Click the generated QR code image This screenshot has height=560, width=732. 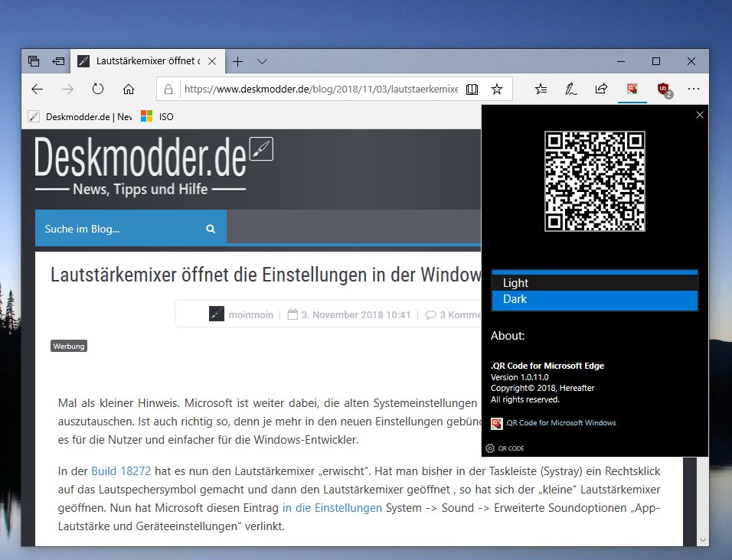[595, 181]
